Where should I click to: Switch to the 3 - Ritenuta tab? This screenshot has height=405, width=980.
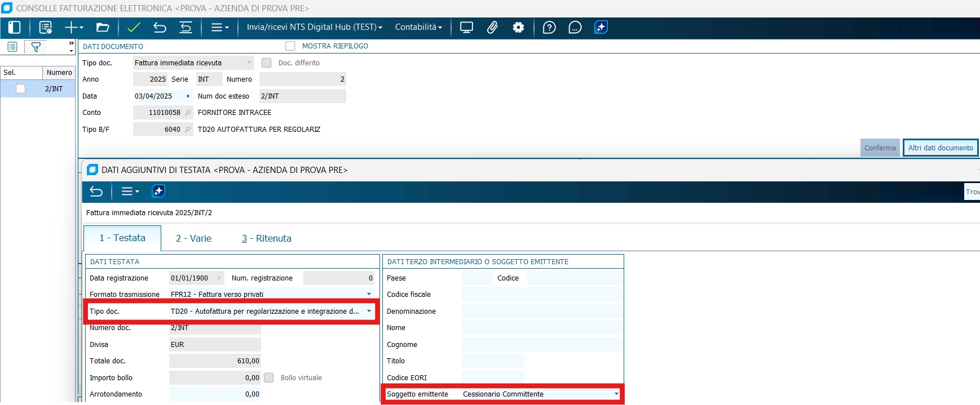(267, 239)
